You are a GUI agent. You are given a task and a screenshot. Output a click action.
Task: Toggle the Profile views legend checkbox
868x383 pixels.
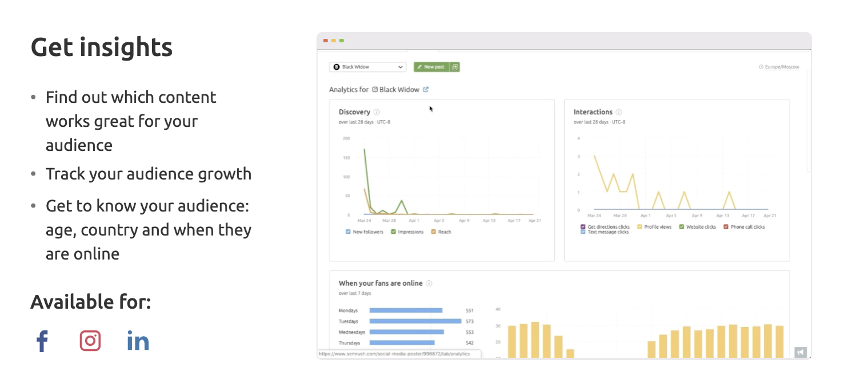click(x=639, y=227)
